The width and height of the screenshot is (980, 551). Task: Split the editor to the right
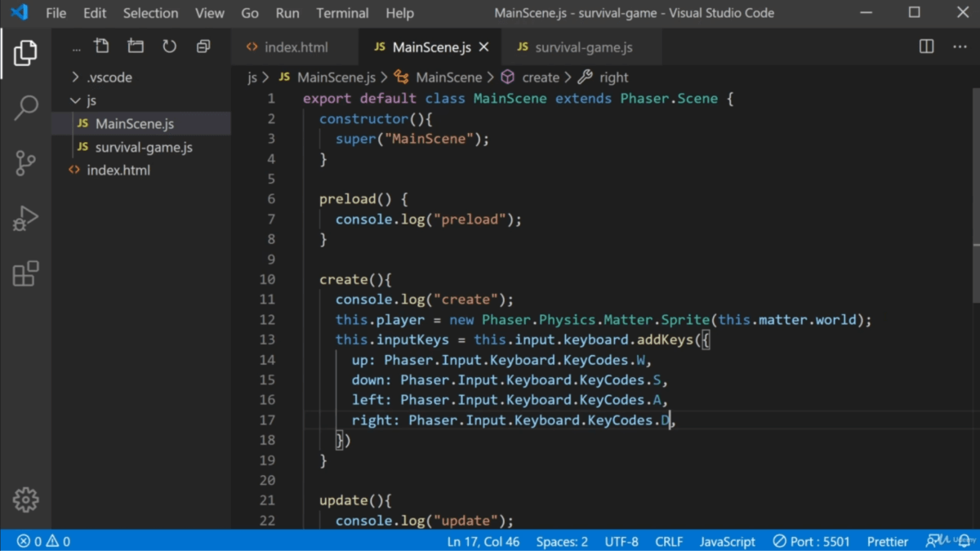point(926,47)
